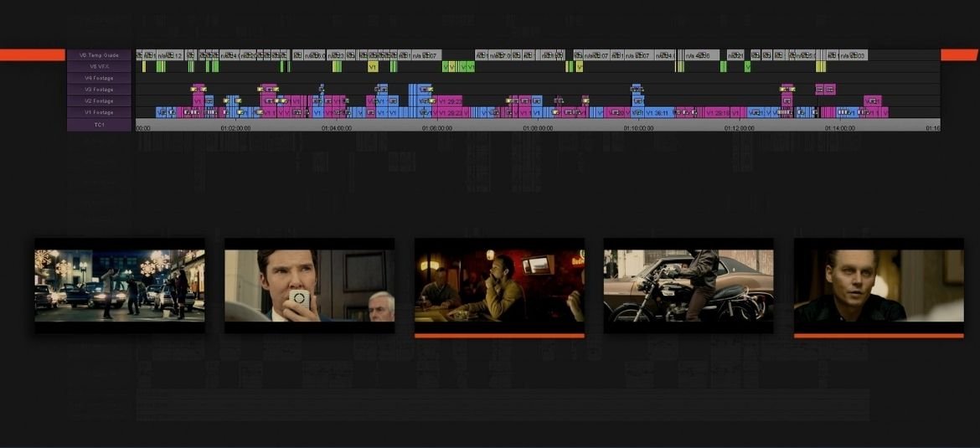Jump to timecode 01:02:00:00 on ruler
The image size is (980, 448).
[235, 128]
